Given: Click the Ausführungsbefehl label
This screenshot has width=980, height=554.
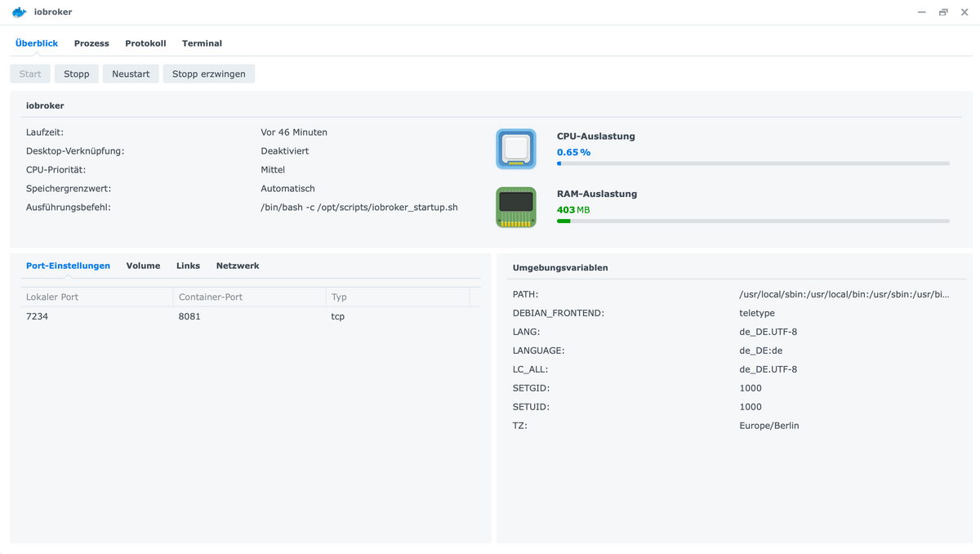Looking at the screenshot, I should pos(69,208).
